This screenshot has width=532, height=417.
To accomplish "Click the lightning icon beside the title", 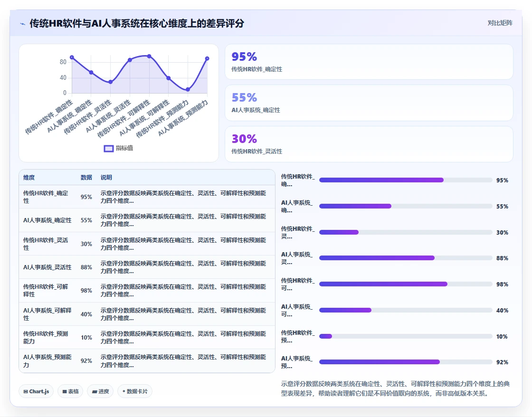I will pos(23,24).
